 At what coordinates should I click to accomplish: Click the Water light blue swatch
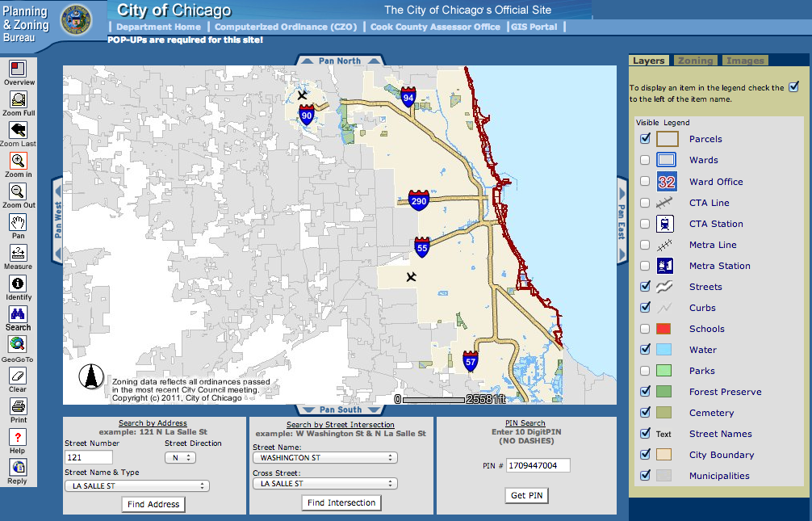pyautogui.click(x=663, y=350)
